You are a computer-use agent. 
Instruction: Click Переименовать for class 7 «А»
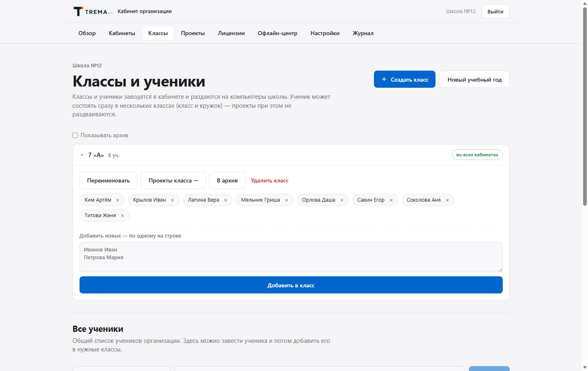pyautogui.click(x=108, y=180)
